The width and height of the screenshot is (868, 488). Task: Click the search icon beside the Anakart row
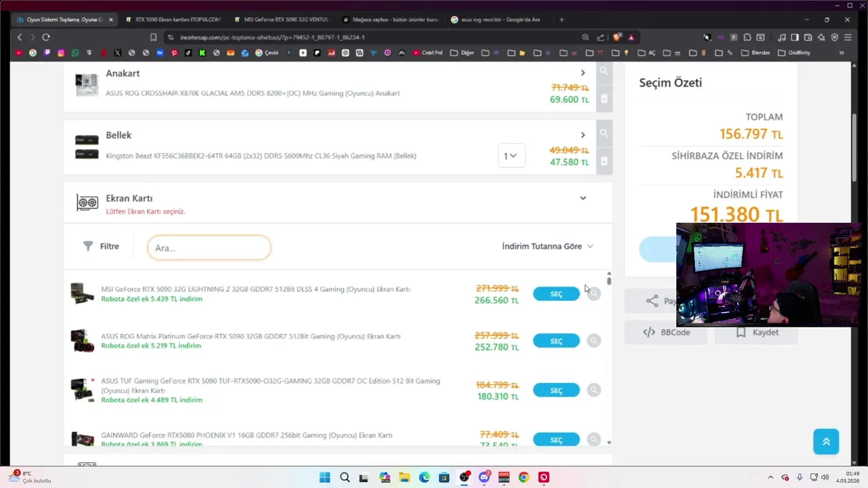coord(604,71)
